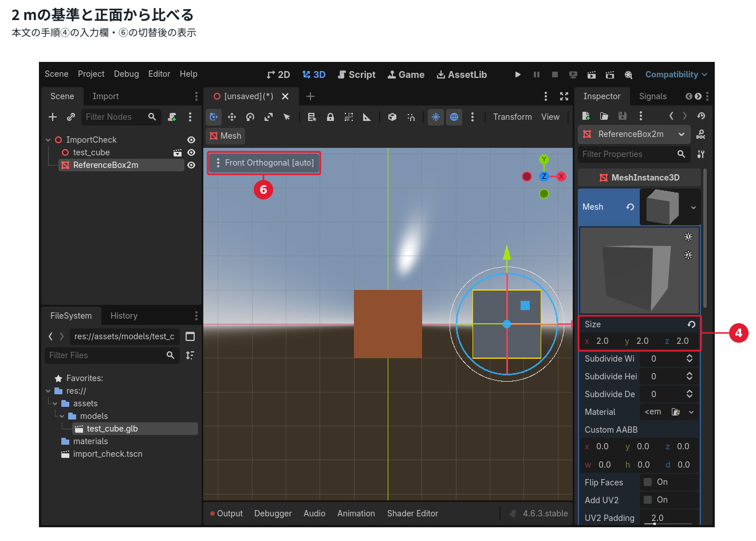Screen dimensions: 756x541
Task: Hide the test_cube node with its eye icon
Action: click(x=191, y=152)
